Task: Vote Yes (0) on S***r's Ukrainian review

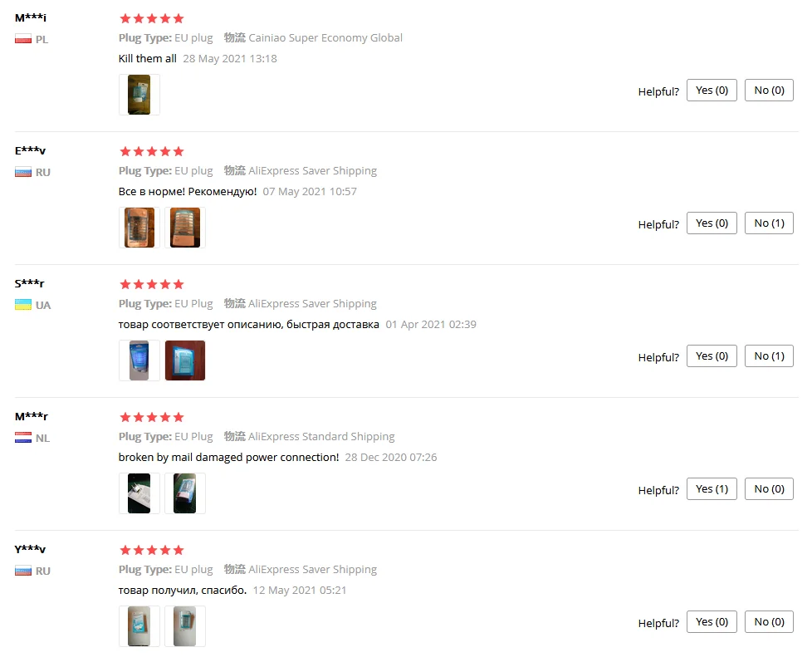Action: 712,356
